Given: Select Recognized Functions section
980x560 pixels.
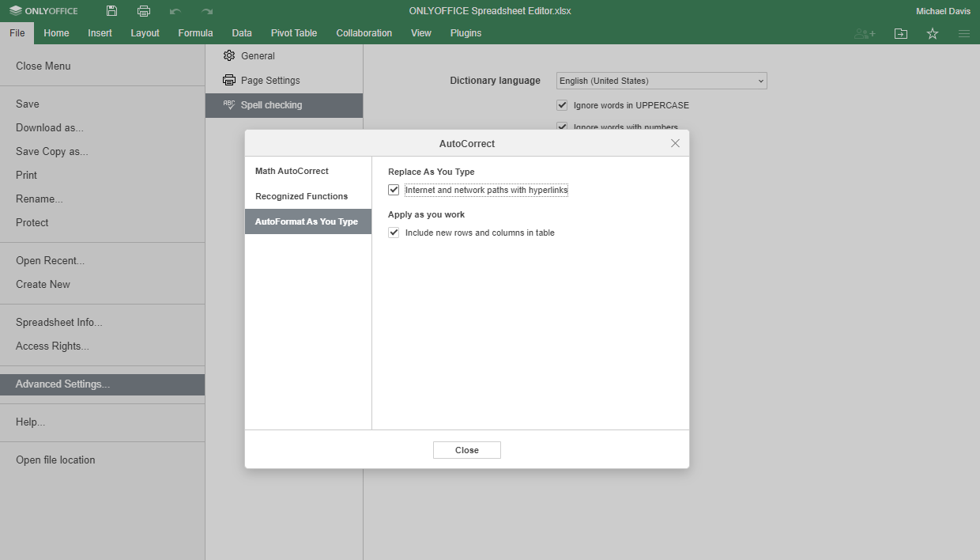Looking at the screenshot, I should pos(301,196).
